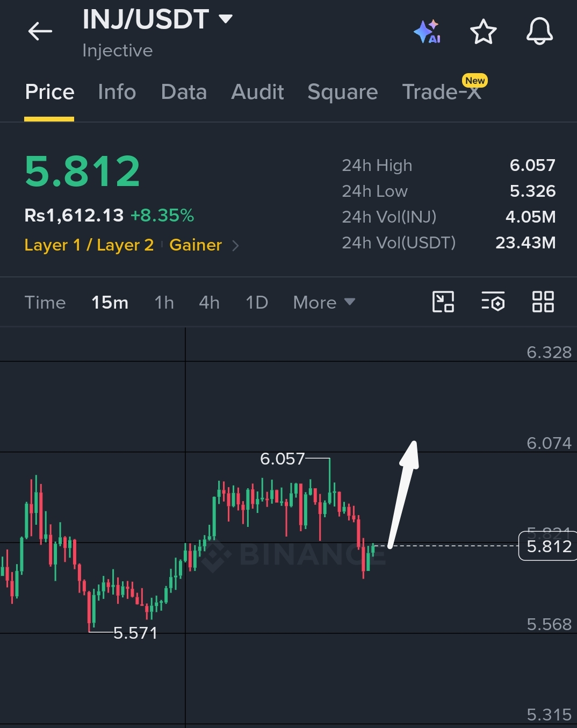Viewport: 577px width, 728px height.
Task: Tap the 24h Low value 5.326
Action: tap(532, 191)
